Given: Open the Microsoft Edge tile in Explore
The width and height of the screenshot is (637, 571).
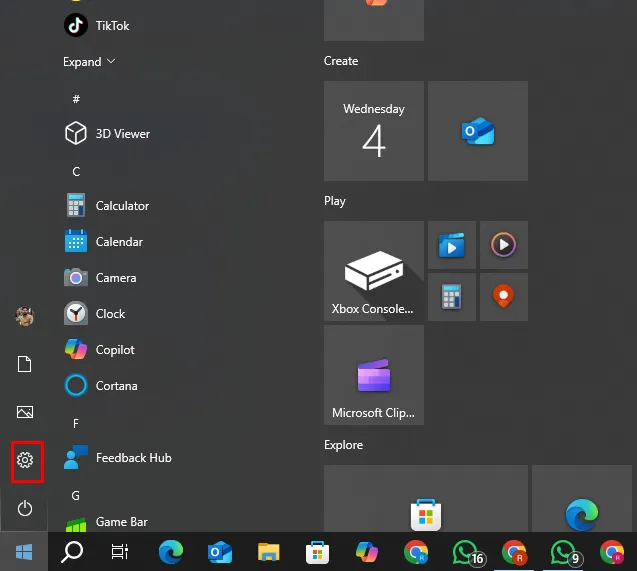Looking at the screenshot, I should tap(582, 498).
